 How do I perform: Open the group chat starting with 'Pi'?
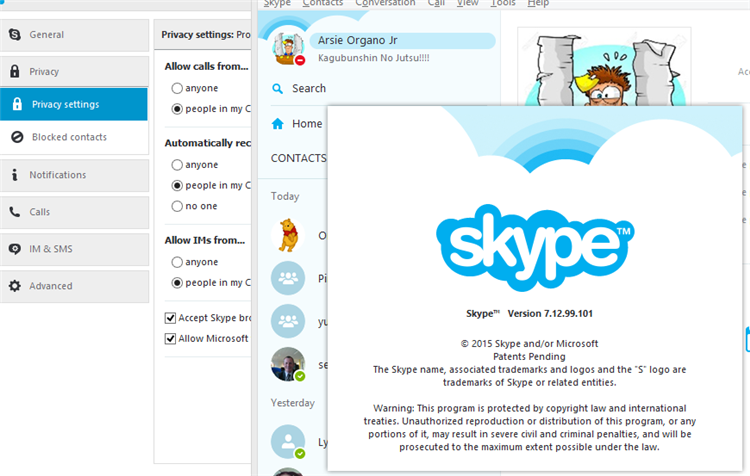[x=288, y=278]
